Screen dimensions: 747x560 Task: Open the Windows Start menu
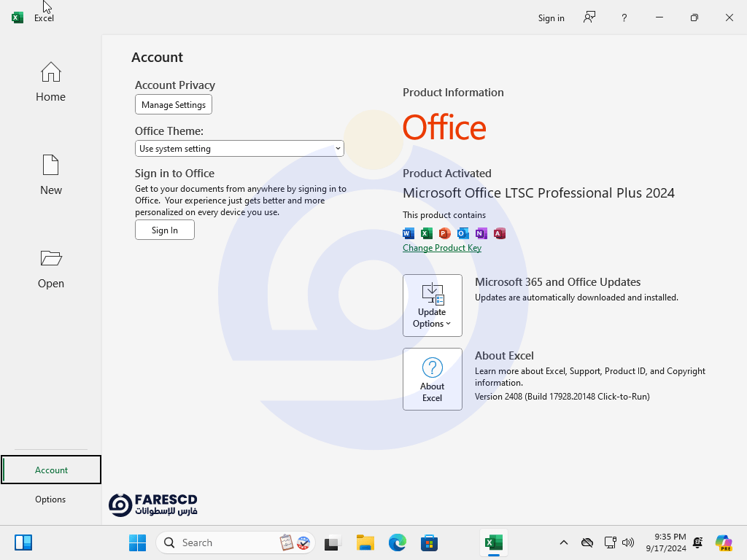(138, 542)
